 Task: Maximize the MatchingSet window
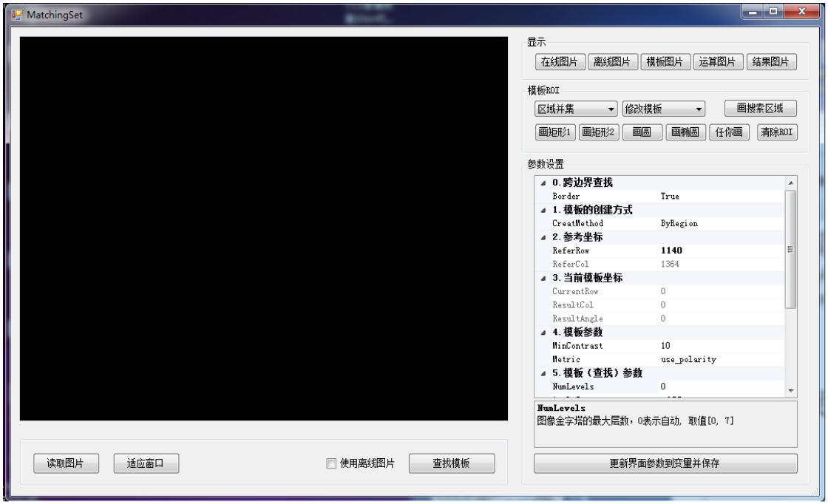[x=773, y=11]
